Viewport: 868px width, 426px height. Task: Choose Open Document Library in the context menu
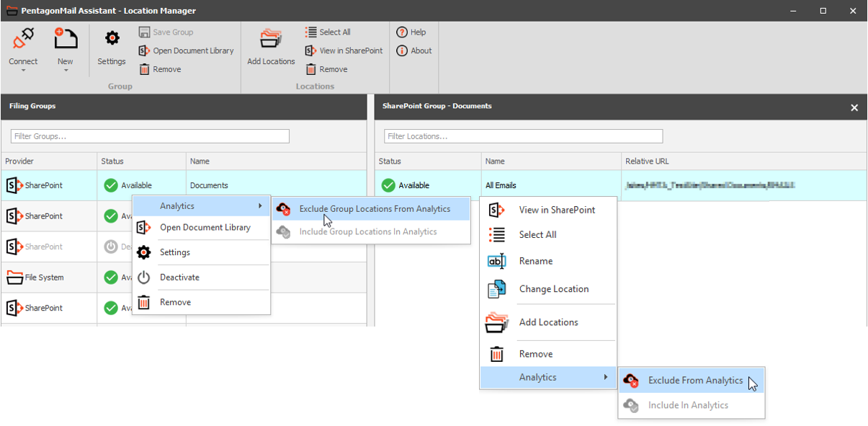coord(201,227)
